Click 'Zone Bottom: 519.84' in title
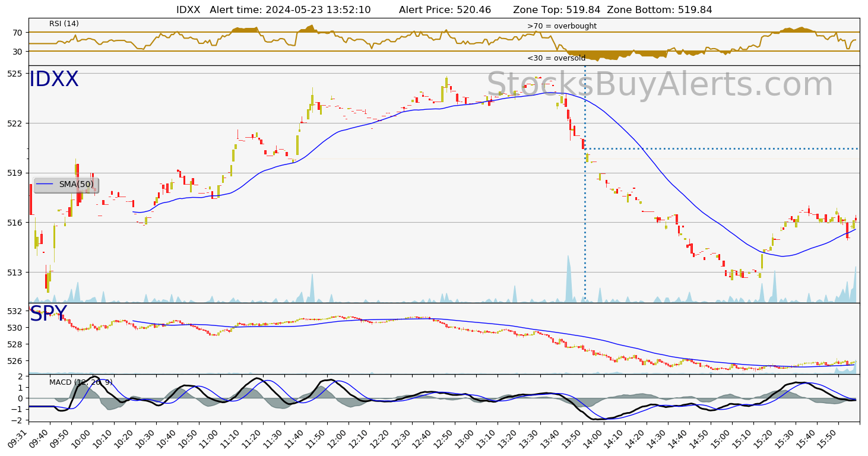Image resolution: width=868 pixels, height=456 pixels. click(x=660, y=9)
